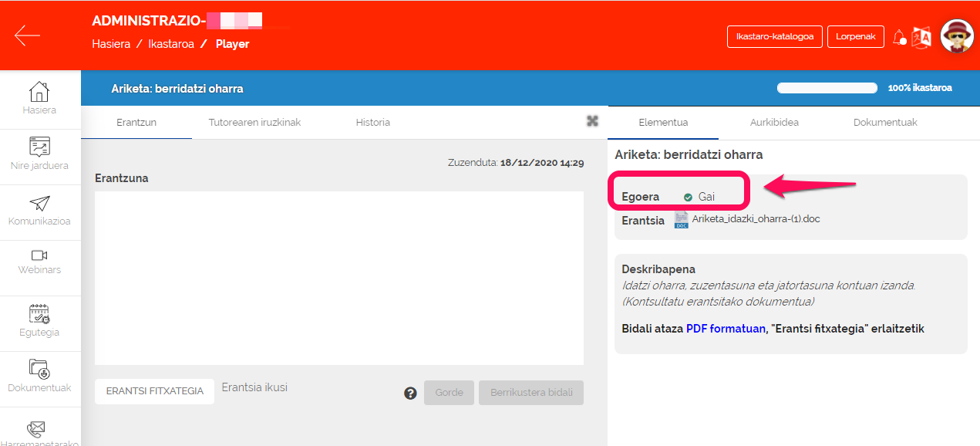Click the Lorpenak button

pos(855,36)
